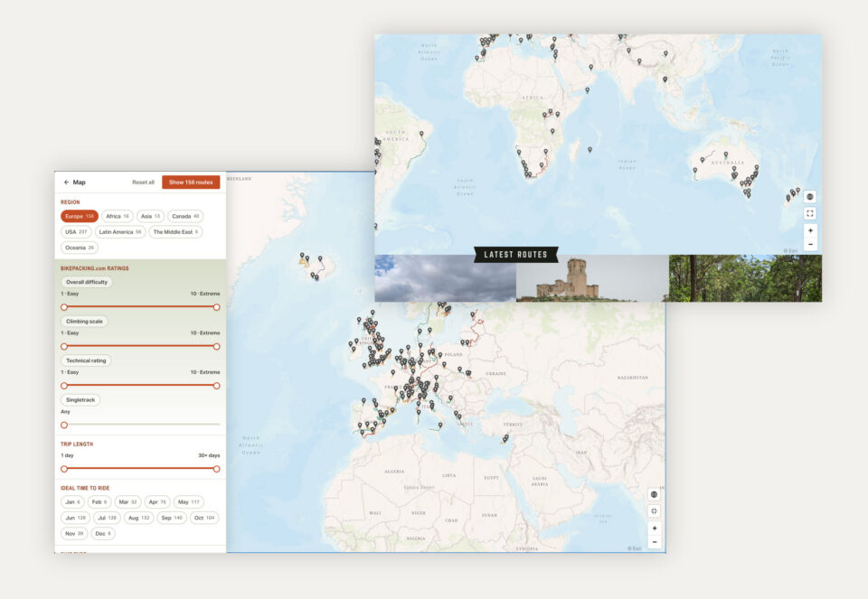Viewport: 868px width, 599px height.
Task: Click Technical rating slider minimum handle
Action: click(64, 386)
